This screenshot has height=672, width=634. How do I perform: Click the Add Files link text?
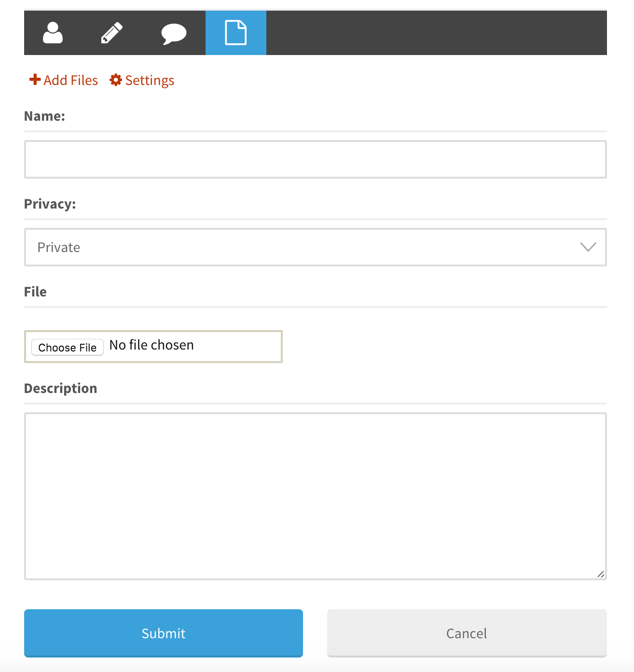tap(70, 80)
